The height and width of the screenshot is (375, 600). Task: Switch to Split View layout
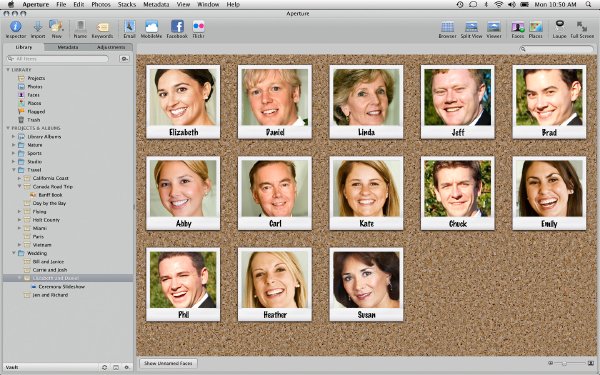pyautogui.click(x=471, y=26)
